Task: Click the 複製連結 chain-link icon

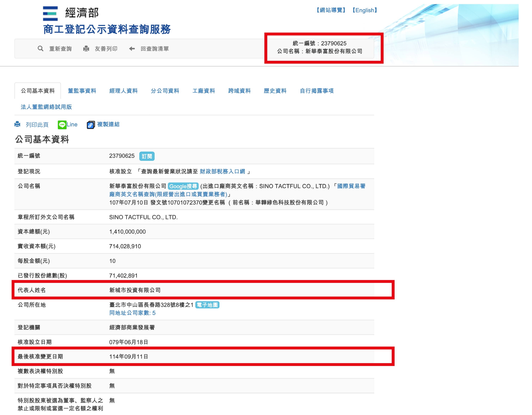Action: coord(91,125)
